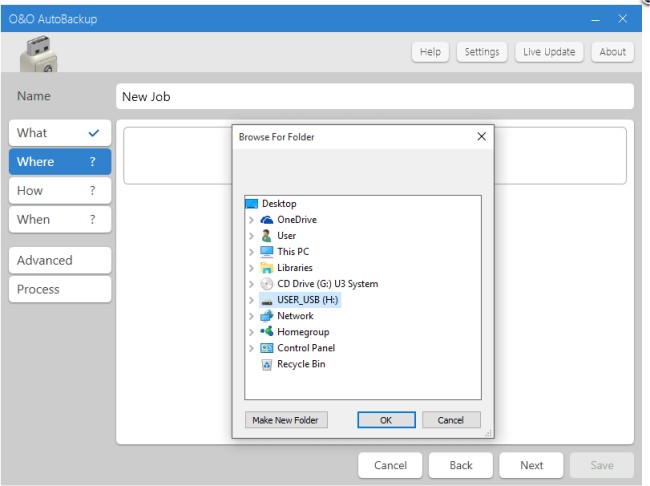Cancel the Browse For Folder dialog
This screenshot has height=486, width=650.
451,420
